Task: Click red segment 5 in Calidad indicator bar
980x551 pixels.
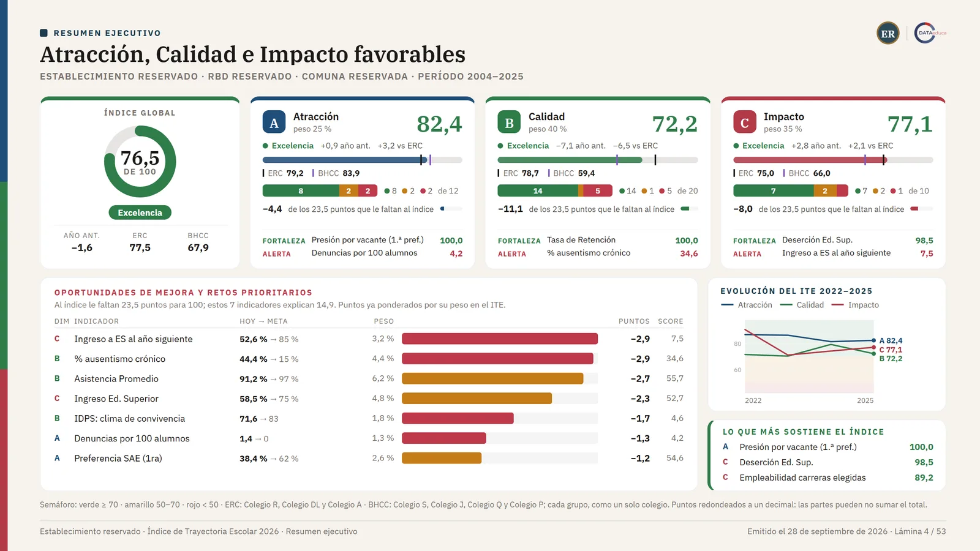Action: click(x=598, y=191)
